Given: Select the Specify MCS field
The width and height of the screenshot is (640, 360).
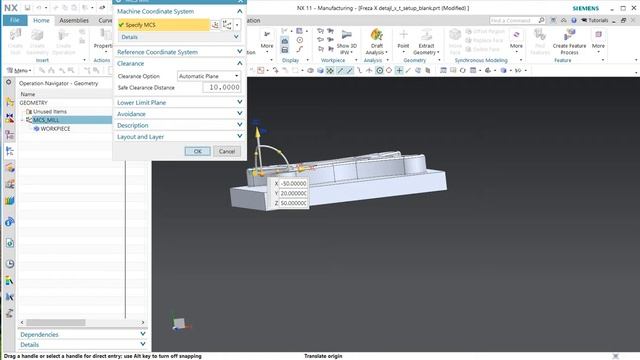Looking at the screenshot, I should click(164, 25).
